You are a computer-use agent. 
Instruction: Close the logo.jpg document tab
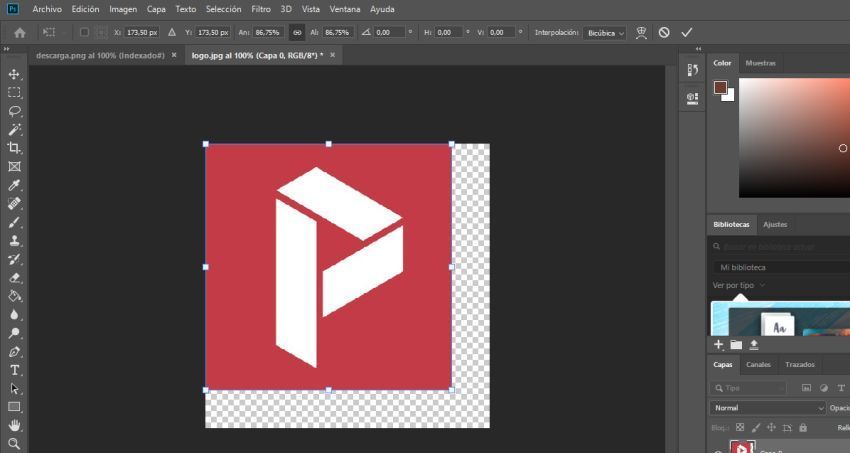coord(332,55)
